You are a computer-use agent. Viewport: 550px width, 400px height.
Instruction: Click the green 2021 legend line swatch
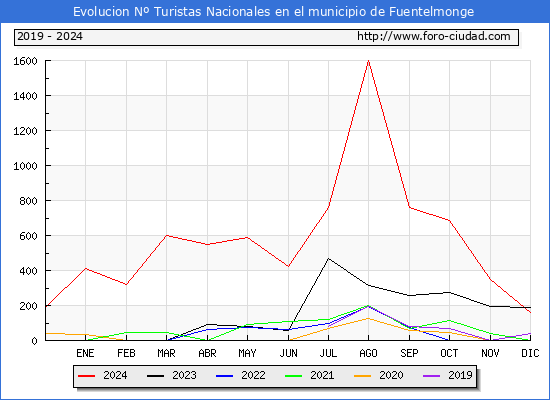(x=294, y=376)
